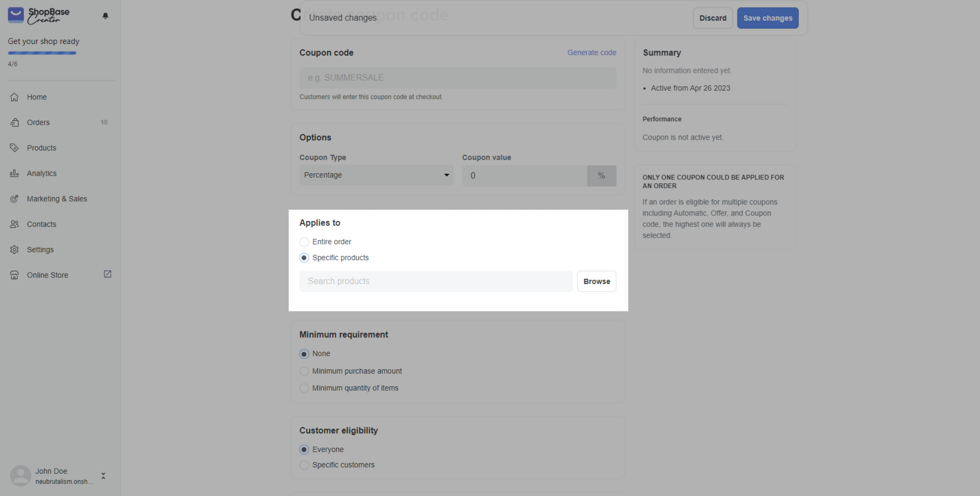Click the Settings gear icon
The height and width of the screenshot is (496, 980).
pos(14,249)
